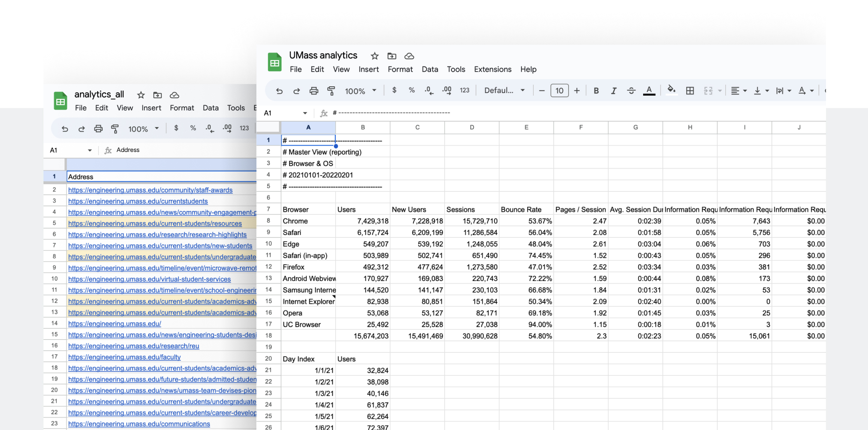Apply strikethrough formatting
The image size is (868, 430).
click(x=632, y=90)
